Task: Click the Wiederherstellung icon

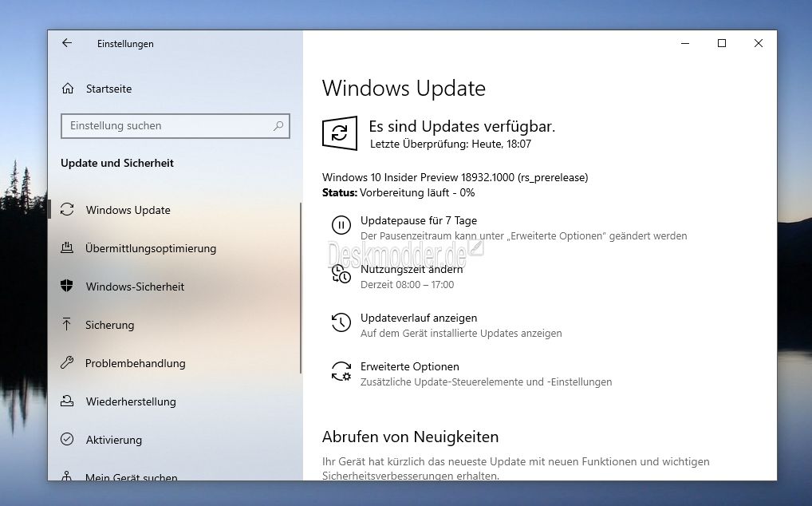Action: point(67,401)
